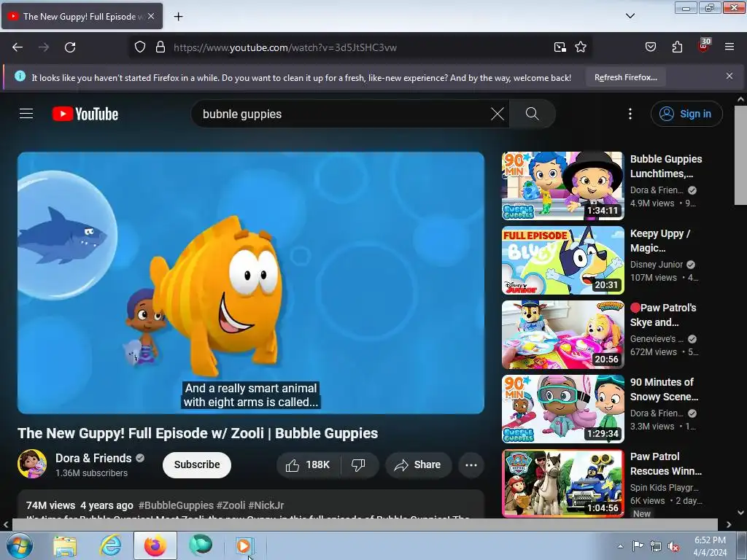Open Dora & Friends channel avatar
Viewport: 747px width, 560px height.
32,464
